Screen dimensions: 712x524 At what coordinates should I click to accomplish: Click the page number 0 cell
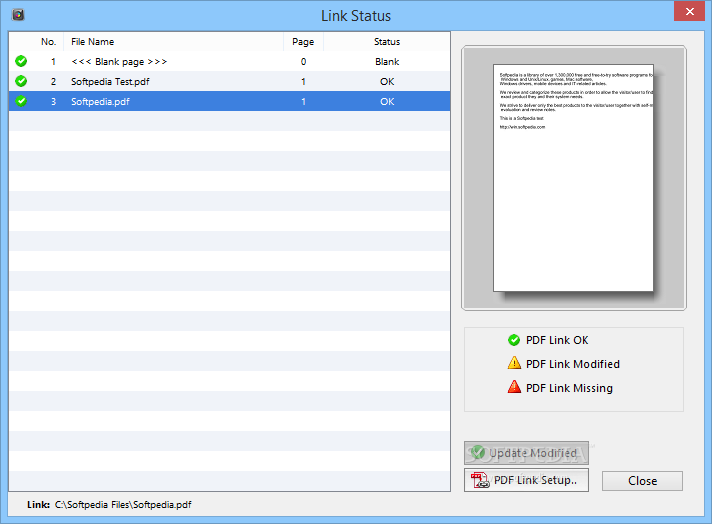point(303,62)
